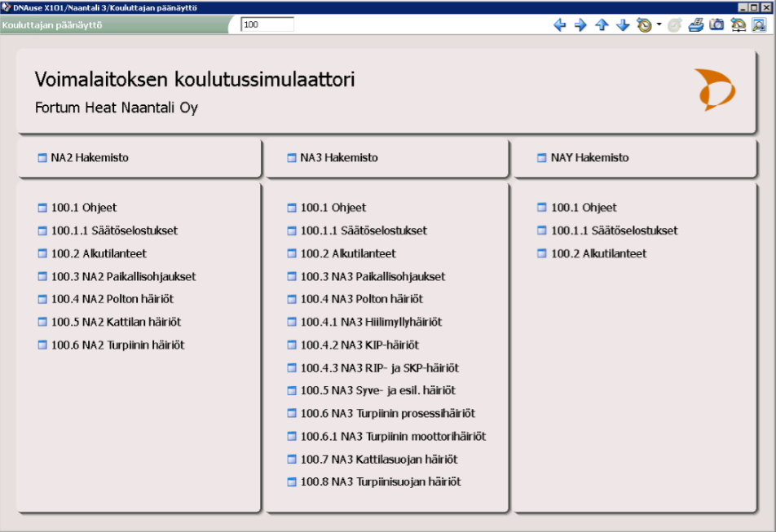Click the application icon in the title bar
Screen dimensions: 776x532
coord(6,7)
